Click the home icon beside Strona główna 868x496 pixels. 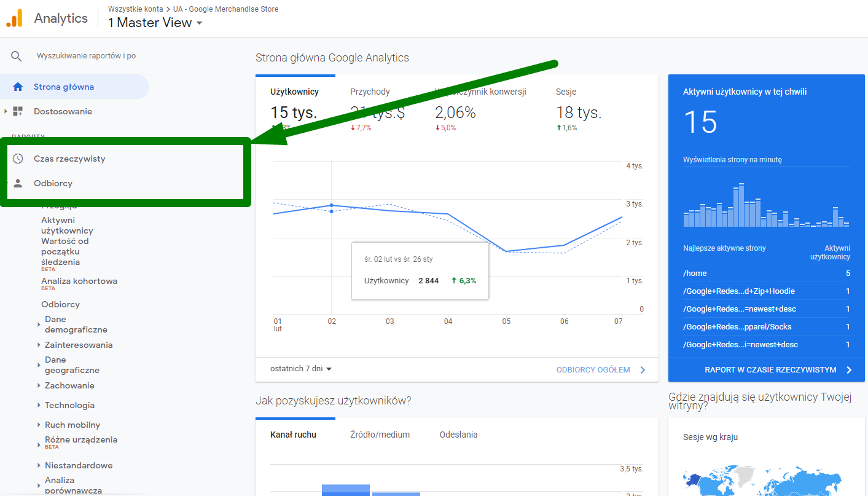(x=18, y=87)
